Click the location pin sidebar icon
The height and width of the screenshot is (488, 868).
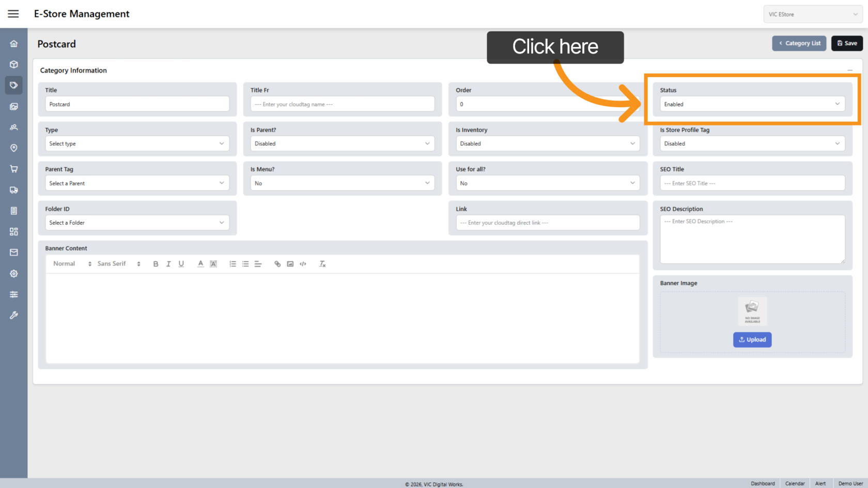click(x=14, y=148)
